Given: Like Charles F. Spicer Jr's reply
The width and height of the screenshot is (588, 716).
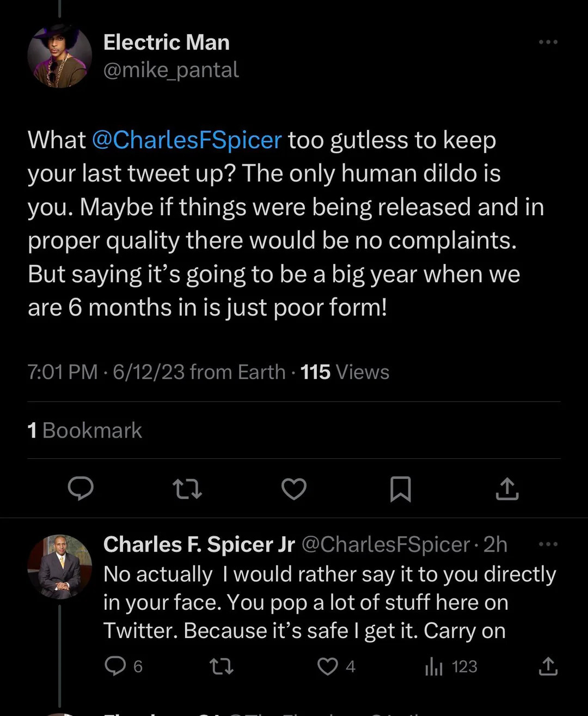Looking at the screenshot, I should pyautogui.click(x=328, y=666).
